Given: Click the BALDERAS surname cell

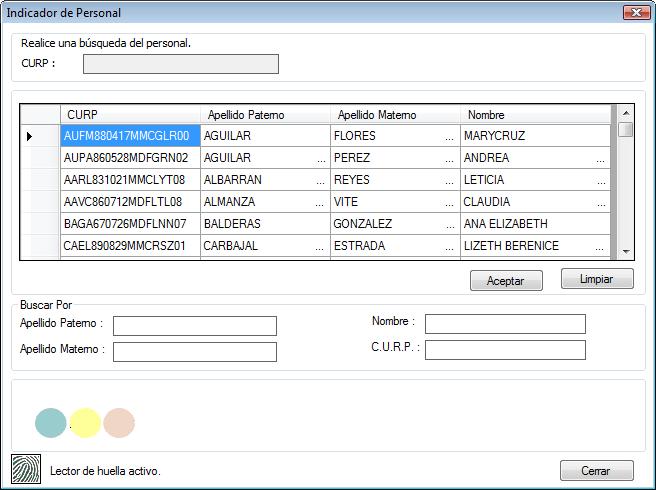Looking at the screenshot, I should click(x=265, y=224).
